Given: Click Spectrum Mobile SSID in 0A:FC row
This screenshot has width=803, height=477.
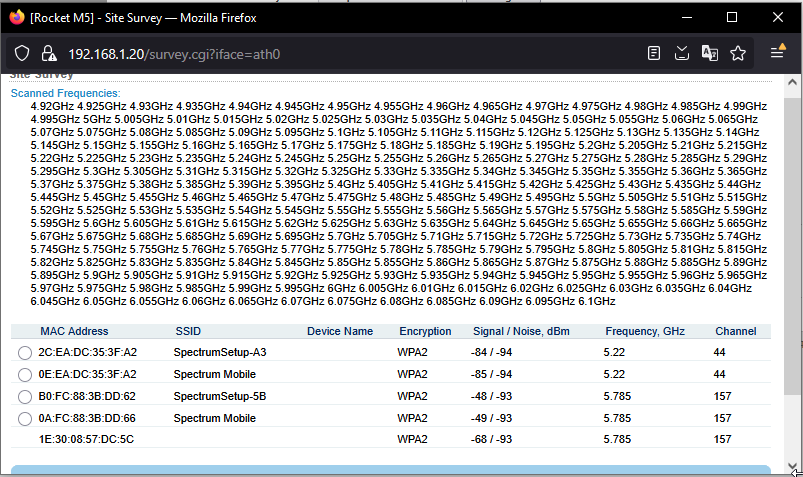Looking at the screenshot, I should (x=215, y=419).
